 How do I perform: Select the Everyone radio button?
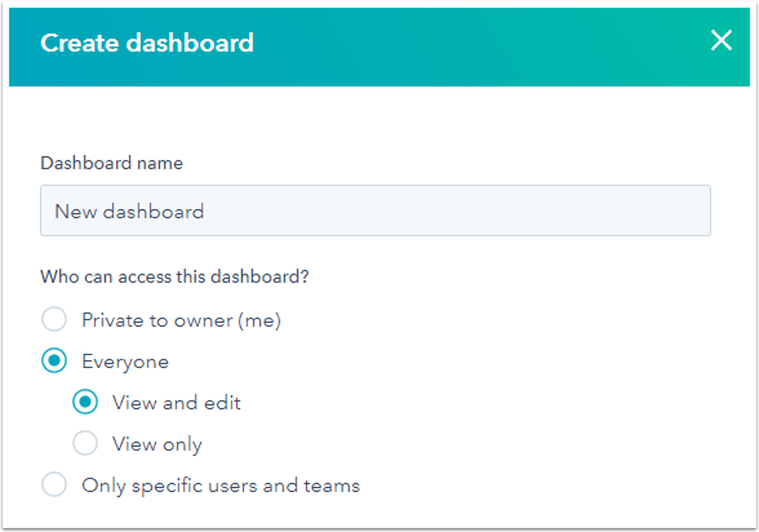54,362
